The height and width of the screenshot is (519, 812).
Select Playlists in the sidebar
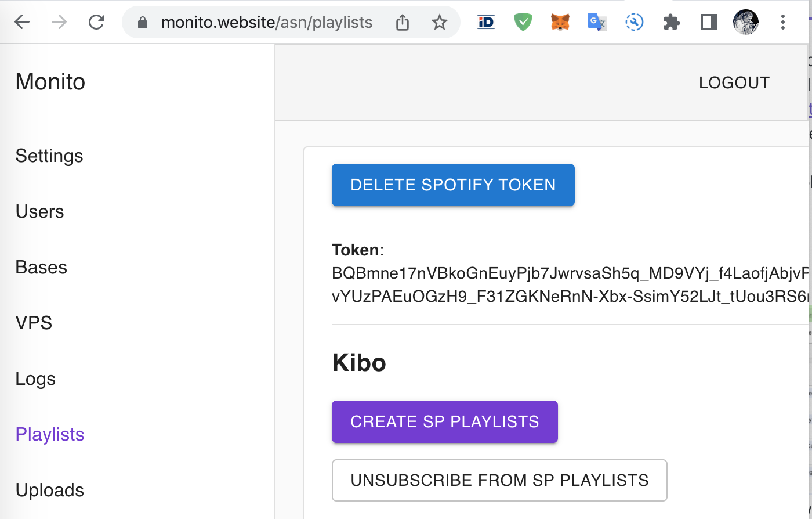coord(50,435)
